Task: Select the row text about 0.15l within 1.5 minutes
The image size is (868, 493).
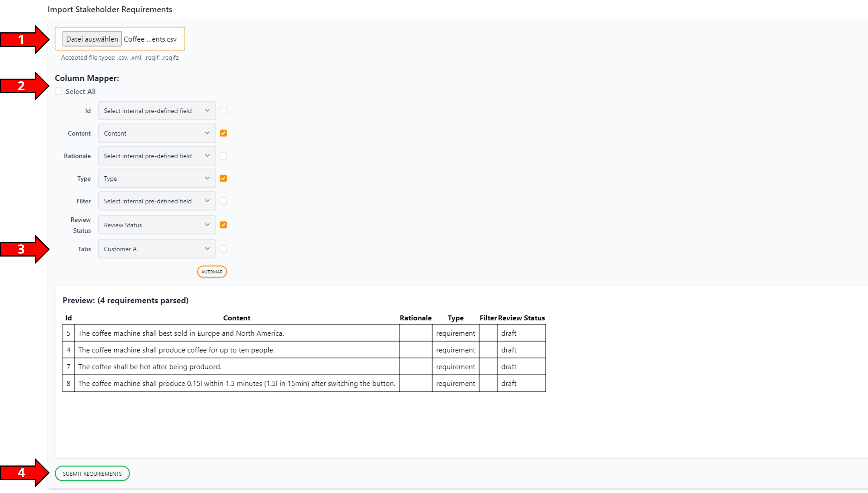Action: coord(236,383)
